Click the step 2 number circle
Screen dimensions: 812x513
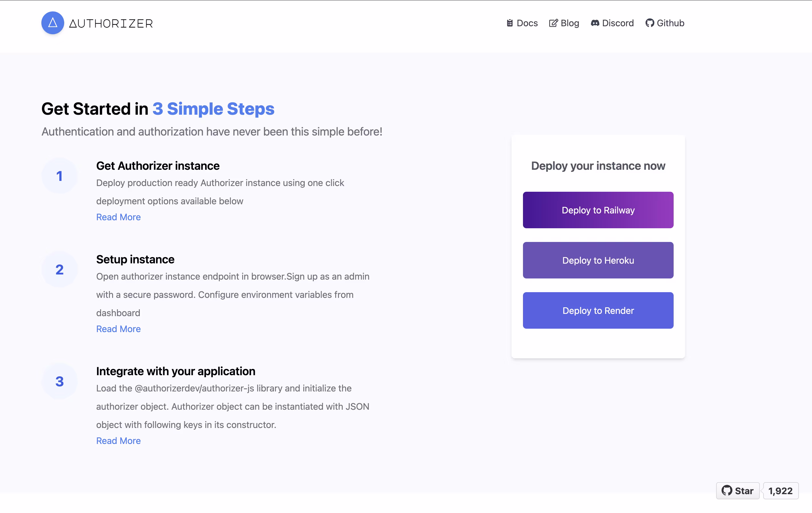[x=60, y=270]
